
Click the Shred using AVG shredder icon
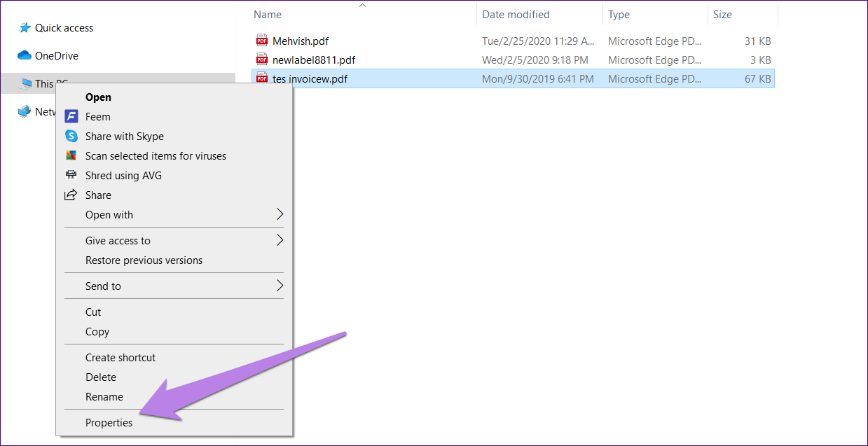click(71, 176)
